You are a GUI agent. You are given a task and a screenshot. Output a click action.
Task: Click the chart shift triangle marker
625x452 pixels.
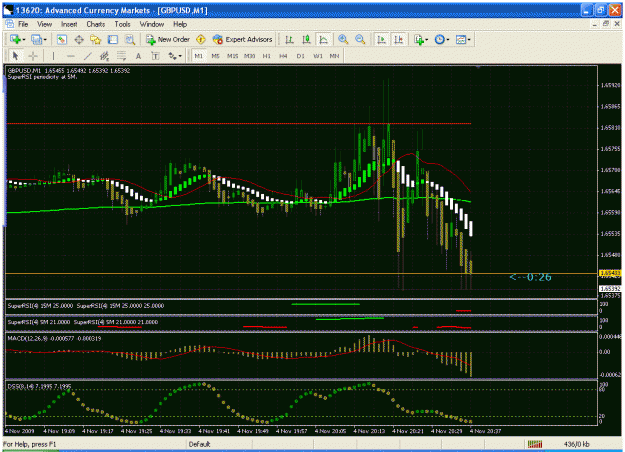pos(478,67)
